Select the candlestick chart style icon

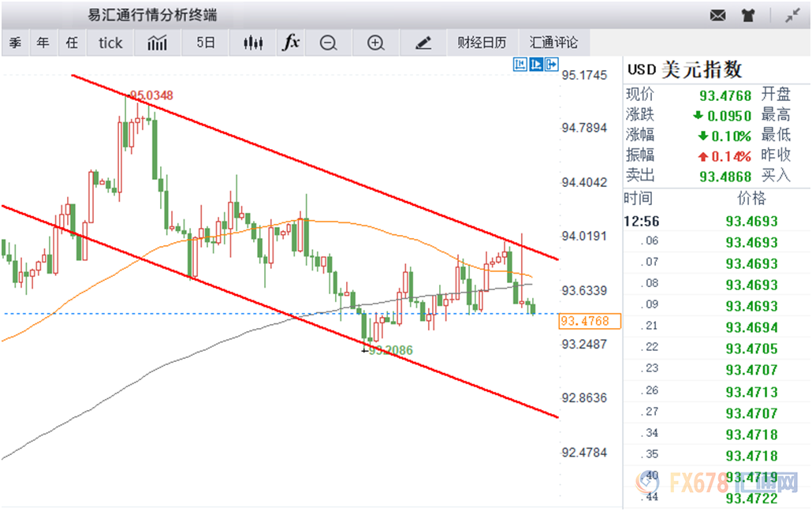click(x=253, y=43)
